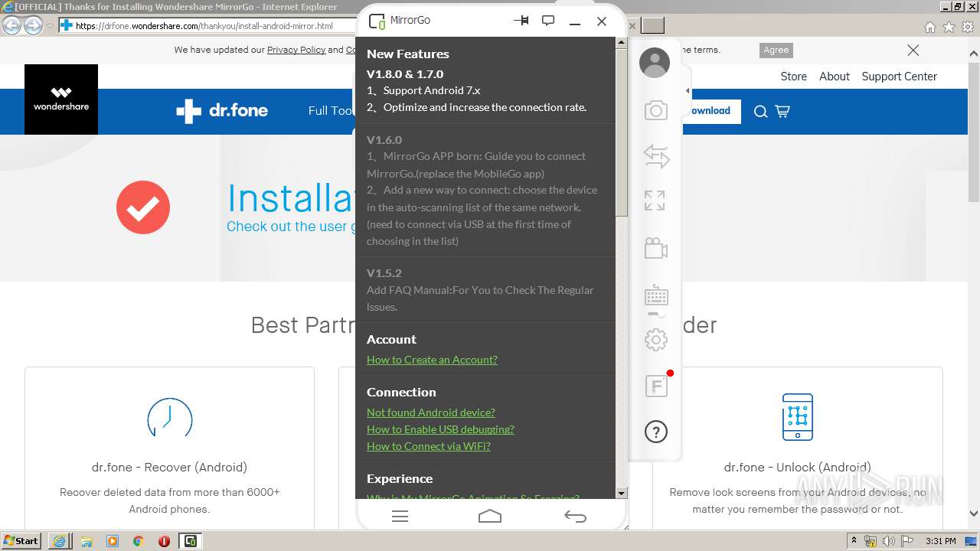Click the 'dr.fone - Recover (Android)' title
Image resolution: width=980 pixels, height=551 pixels.
[169, 467]
